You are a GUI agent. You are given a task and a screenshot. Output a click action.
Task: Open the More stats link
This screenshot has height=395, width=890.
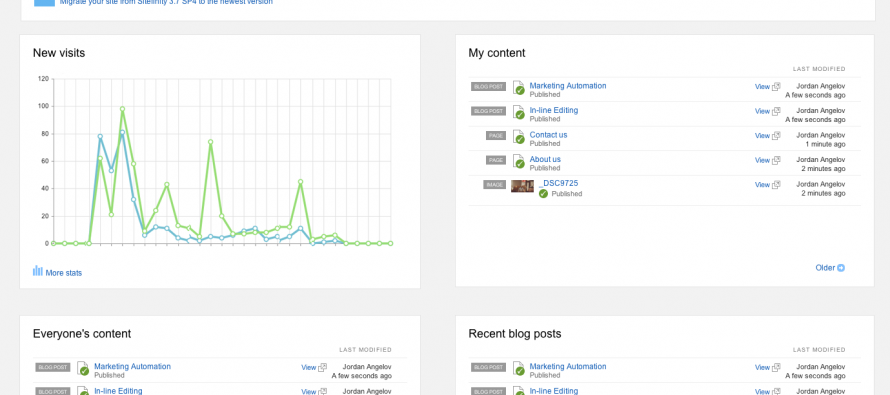(x=64, y=273)
